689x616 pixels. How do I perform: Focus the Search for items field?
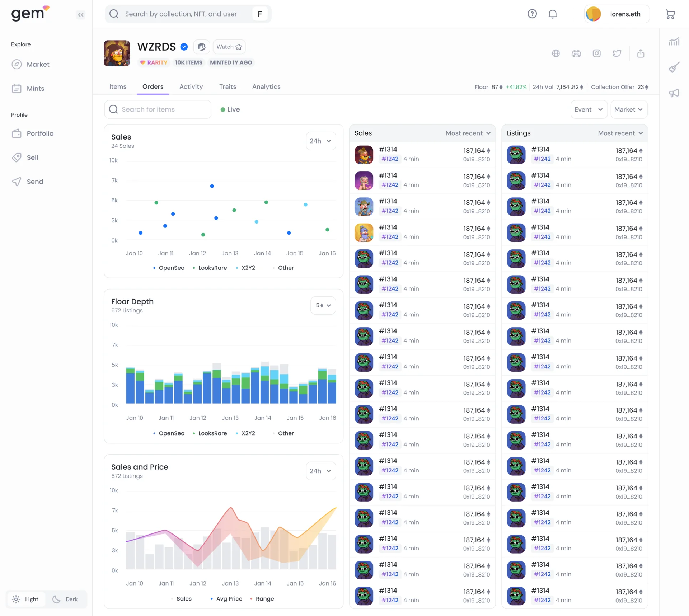coord(158,109)
